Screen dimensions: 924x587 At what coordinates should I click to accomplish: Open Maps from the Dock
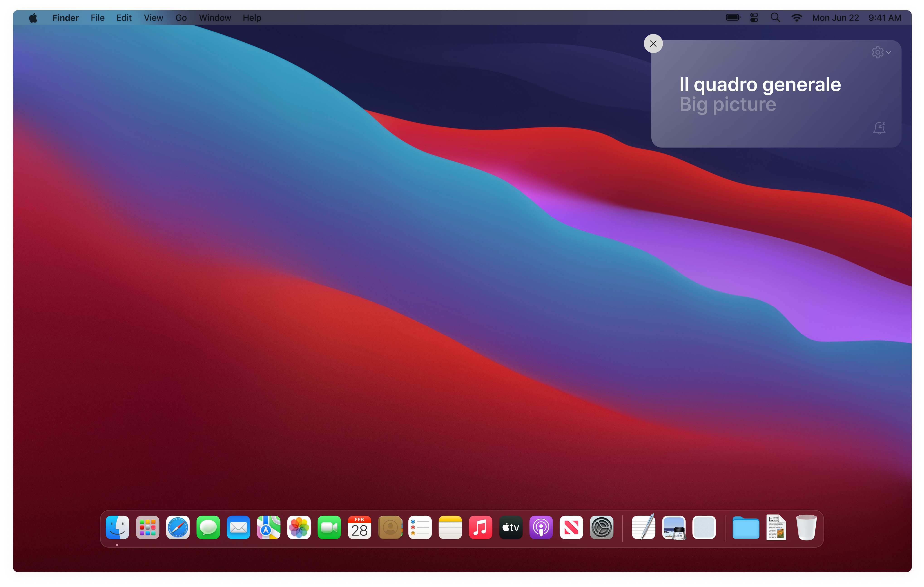click(x=268, y=528)
